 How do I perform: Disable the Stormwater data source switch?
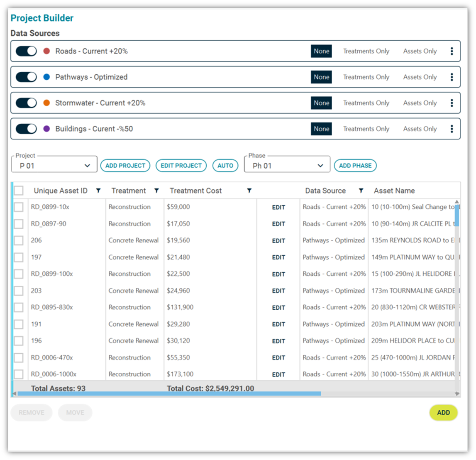(x=26, y=103)
